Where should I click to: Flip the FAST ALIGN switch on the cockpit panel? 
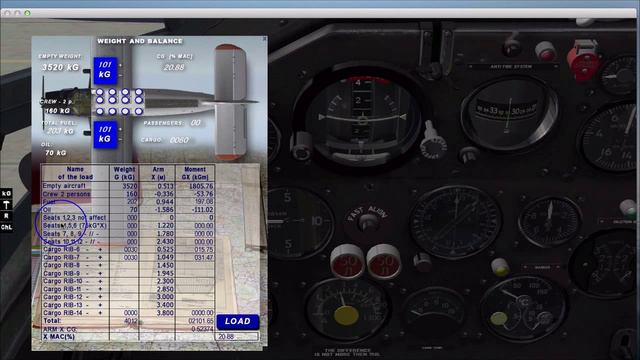[x=368, y=222]
